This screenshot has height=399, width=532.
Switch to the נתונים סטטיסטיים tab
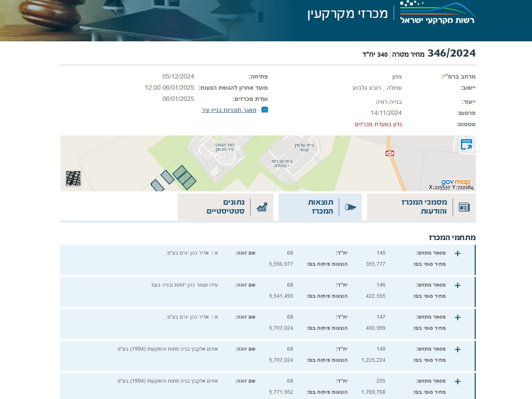[x=225, y=207]
